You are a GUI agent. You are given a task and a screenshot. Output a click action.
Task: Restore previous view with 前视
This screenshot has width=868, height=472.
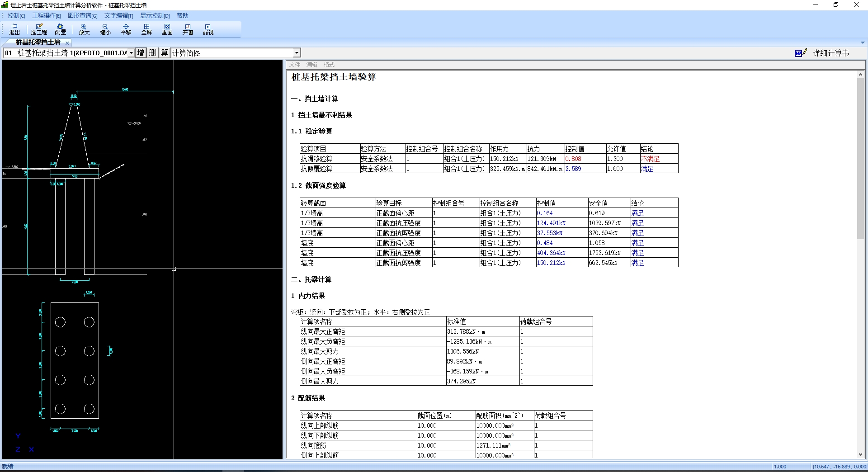(208, 29)
